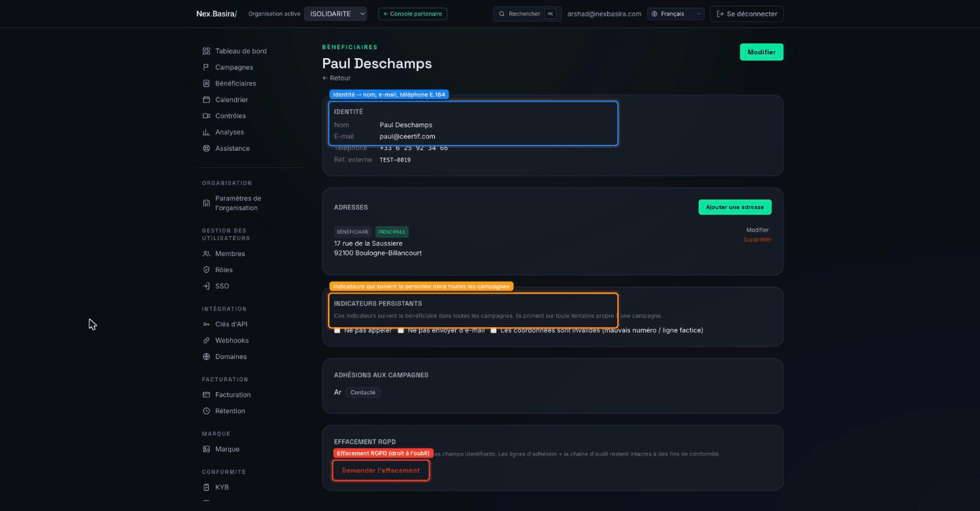Enable the Ne pas appeler checkbox
Screen dimensions: 980x511
click(337, 330)
